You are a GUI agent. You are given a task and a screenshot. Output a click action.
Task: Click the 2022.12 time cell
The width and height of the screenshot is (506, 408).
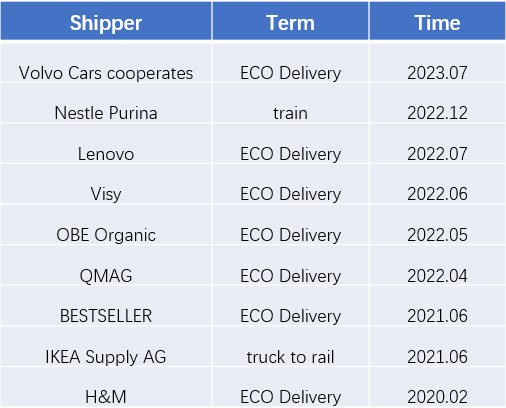[437, 103]
